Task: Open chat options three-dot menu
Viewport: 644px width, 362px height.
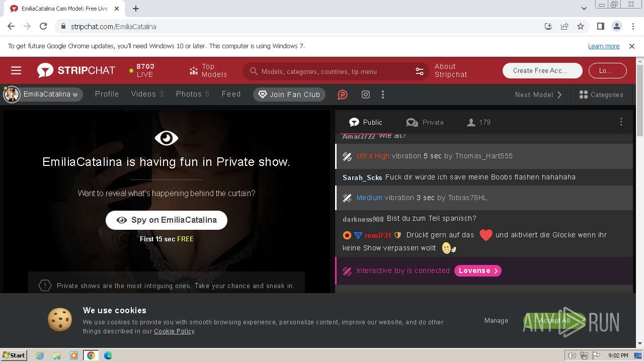Action: coord(621,122)
